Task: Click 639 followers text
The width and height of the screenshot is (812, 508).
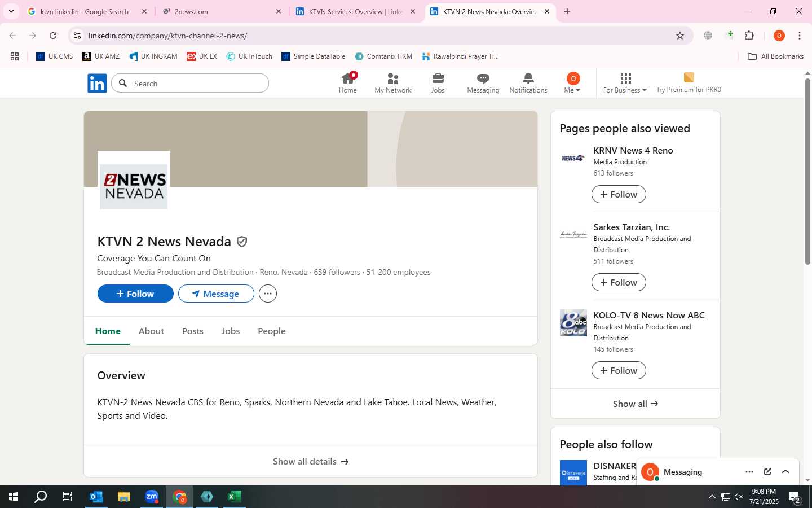Action: click(337, 272)
